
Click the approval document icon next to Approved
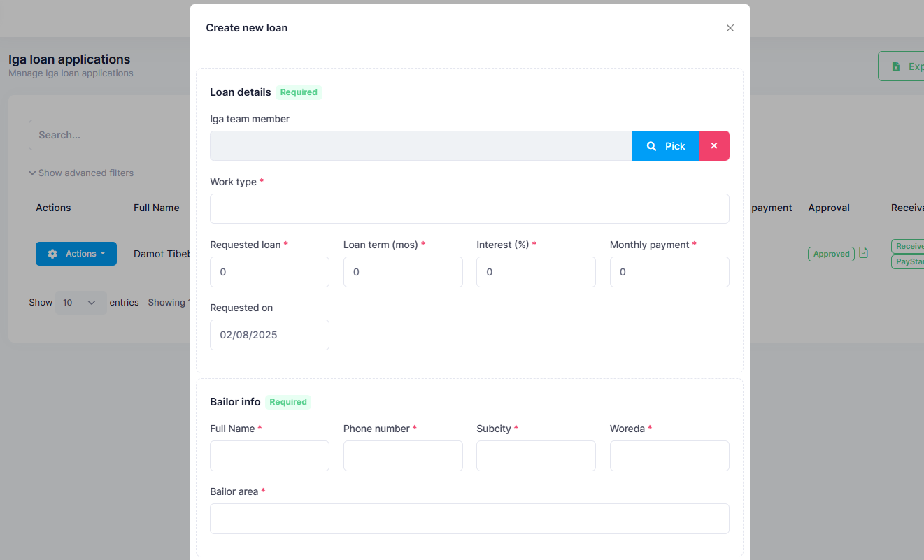[863, 253]
